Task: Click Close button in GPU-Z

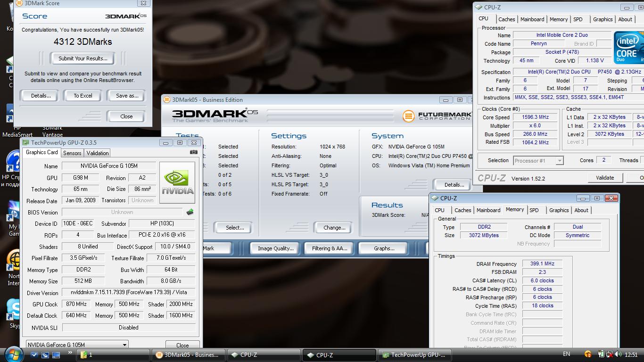Action: [x=182, y=345]
